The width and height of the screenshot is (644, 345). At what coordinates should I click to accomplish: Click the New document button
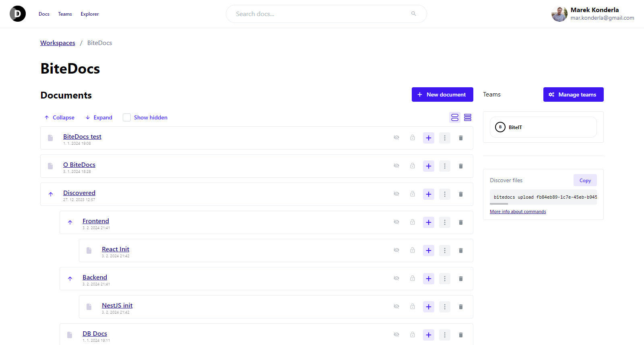(442, 94)
